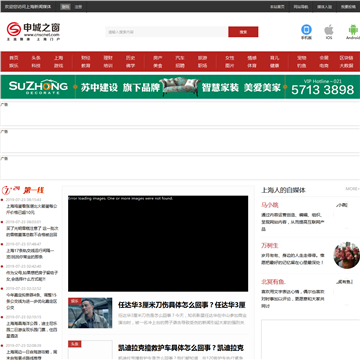The width and height of the screenshot is (360, 360).
Task: Click the black image slideshow area
Action: (x=158, y=244)
